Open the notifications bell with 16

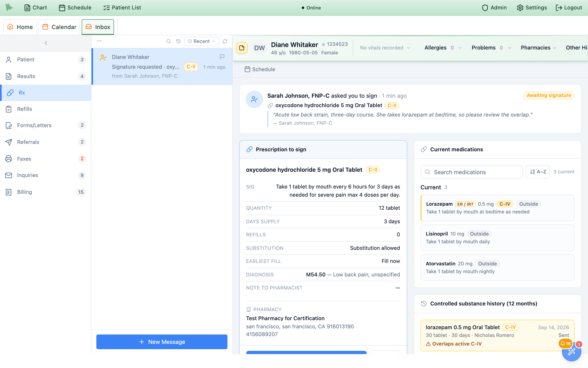pyautogui.click(x=565, y=344)
